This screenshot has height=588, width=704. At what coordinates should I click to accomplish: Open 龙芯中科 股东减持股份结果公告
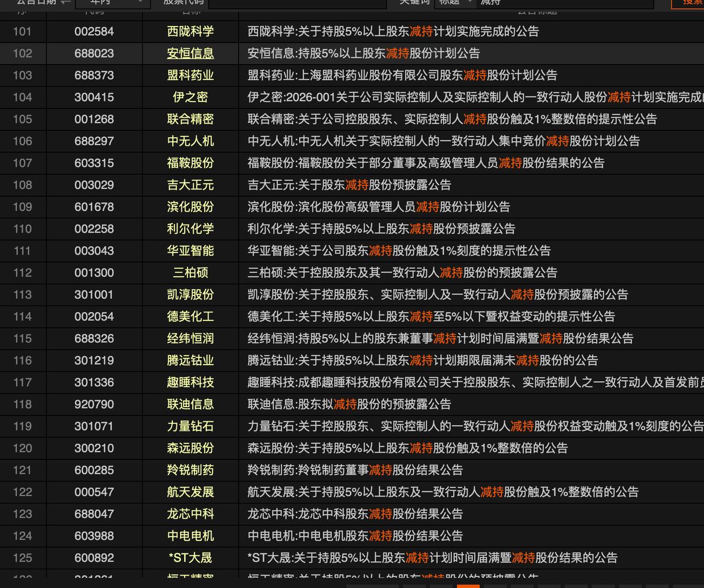(x=355, y=514)
